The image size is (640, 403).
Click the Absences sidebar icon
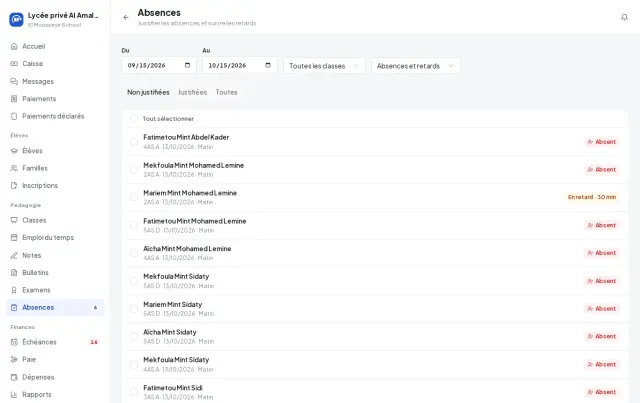[14, 307]
